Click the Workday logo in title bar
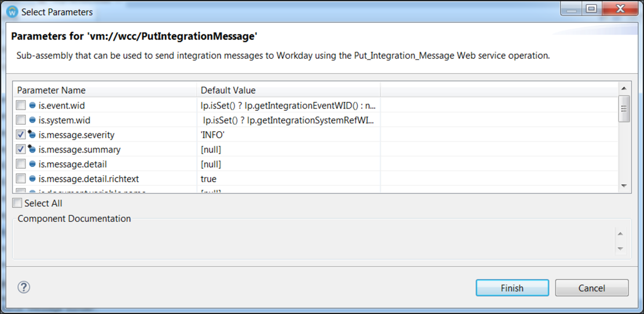The width and height of the screenshot is (644, 314). coord(12,12)
